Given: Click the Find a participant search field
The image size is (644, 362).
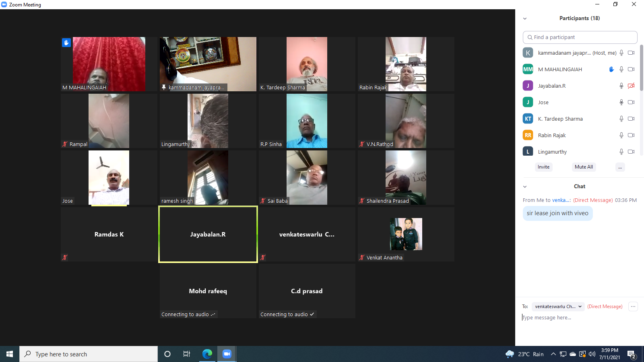Looking at the screenshot, I should point(580,37).
